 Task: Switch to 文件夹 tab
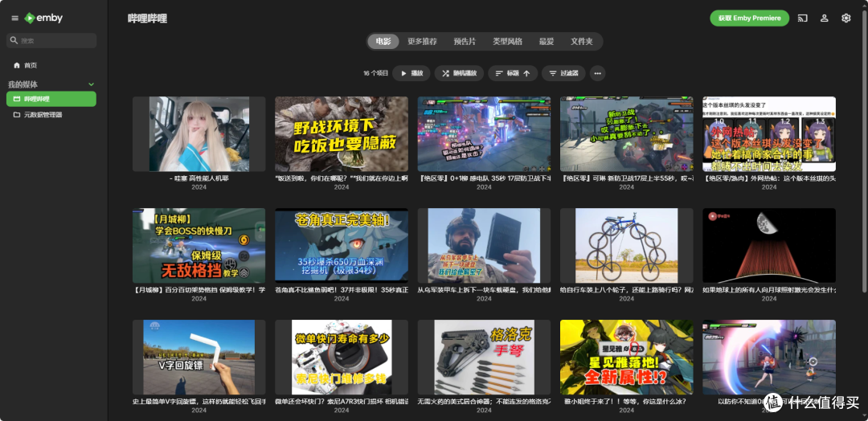coord(582,42)
